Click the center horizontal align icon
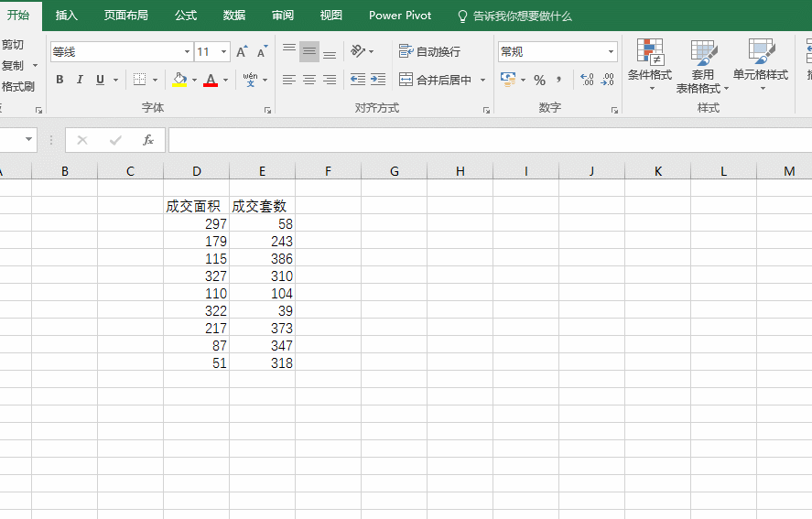This screenshot has width=812, height=519. [x=309, y=80]
